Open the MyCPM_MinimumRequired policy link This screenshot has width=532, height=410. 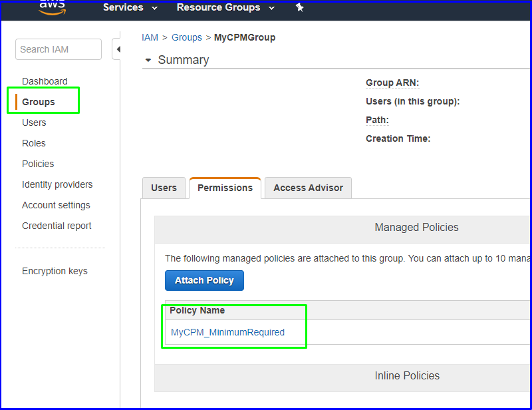[x=227, y=332]
